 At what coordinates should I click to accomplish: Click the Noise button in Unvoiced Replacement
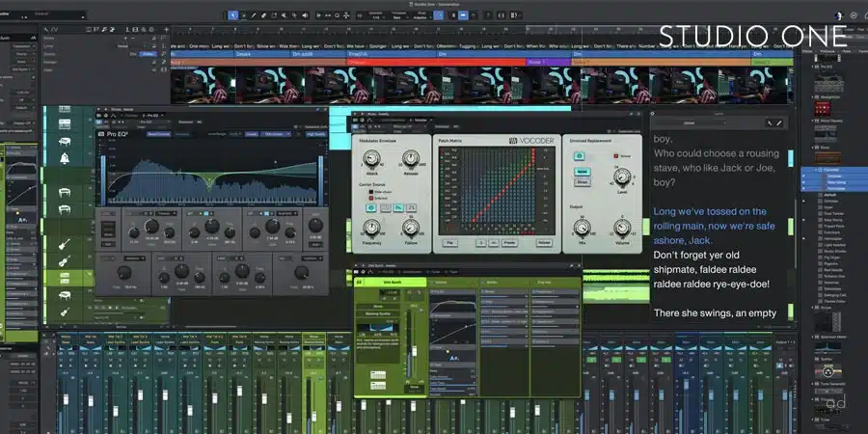tap(582, 172)
